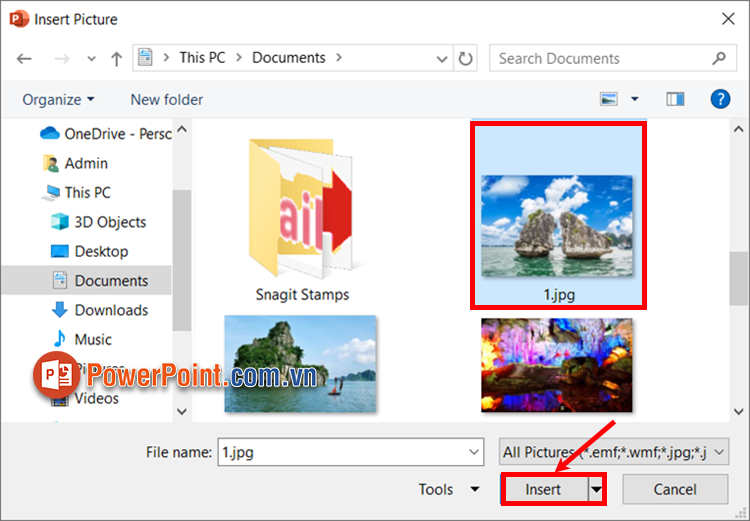Open the address bar history dropdown
The width and height of the screenshot is (750, 521).
[x=442, y=59]
